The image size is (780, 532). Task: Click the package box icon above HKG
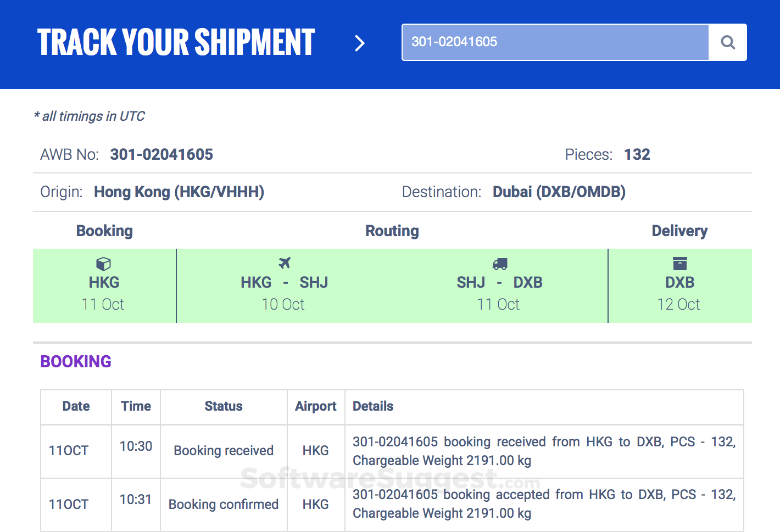pos(103,264)
